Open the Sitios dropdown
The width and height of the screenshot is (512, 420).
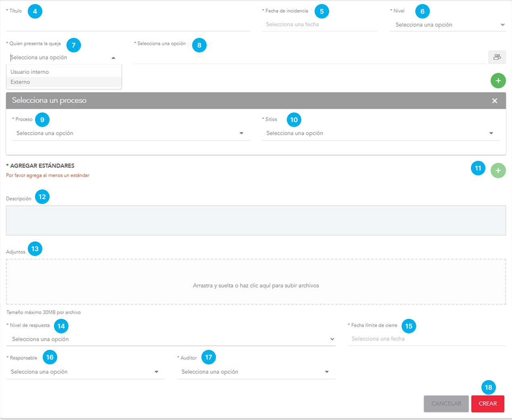pyautogui.click(x=380, y=133)
